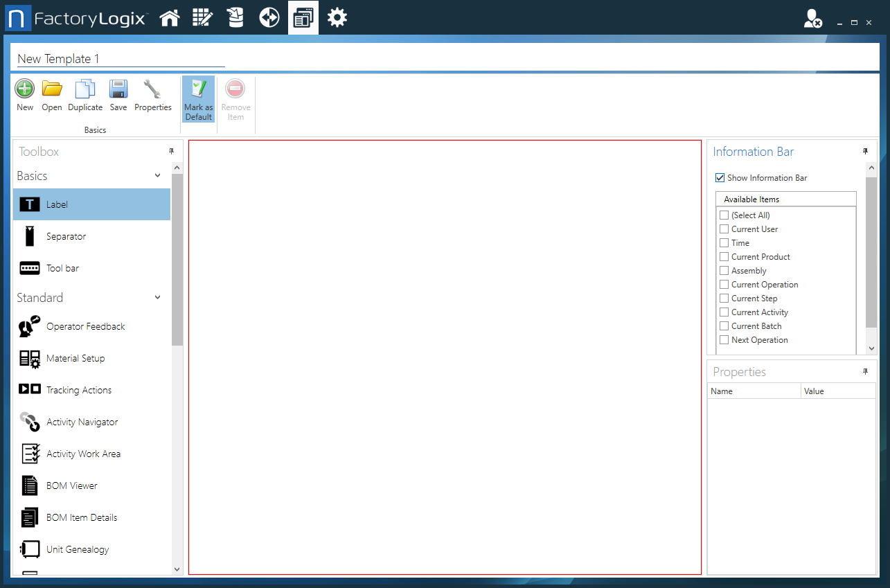
Task: Create a new template with the New icon
Action: point(24,93)
